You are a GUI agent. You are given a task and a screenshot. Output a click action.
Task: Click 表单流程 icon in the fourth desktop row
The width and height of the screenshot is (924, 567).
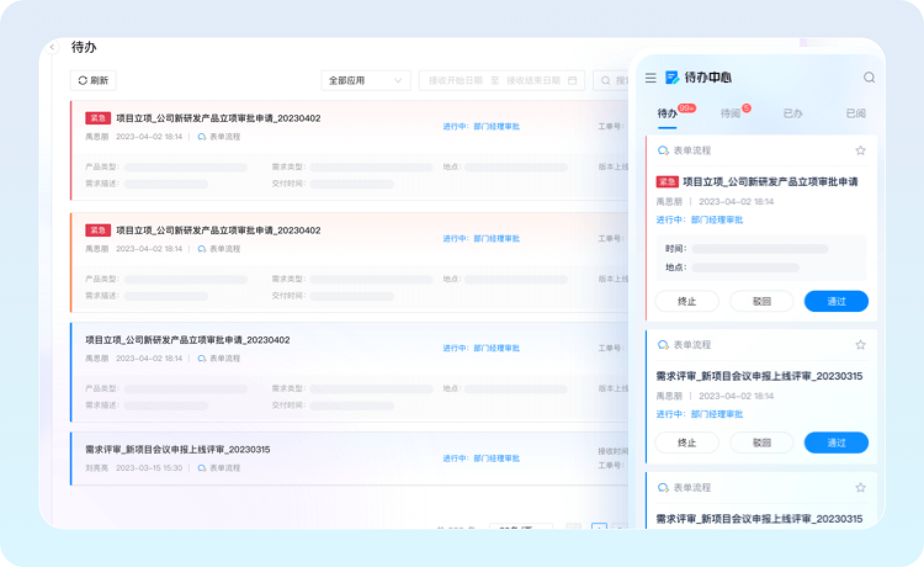[x=201, y=468]
